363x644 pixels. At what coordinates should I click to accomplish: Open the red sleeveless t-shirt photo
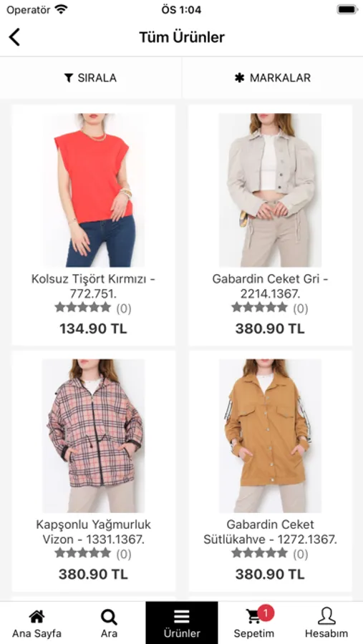click(x=94, y=190)
